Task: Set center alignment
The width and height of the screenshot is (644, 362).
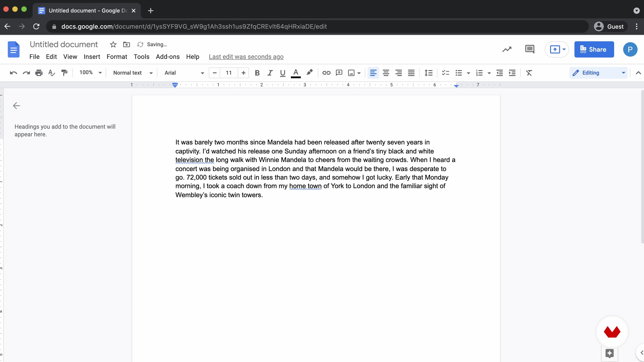Action: 386,73
